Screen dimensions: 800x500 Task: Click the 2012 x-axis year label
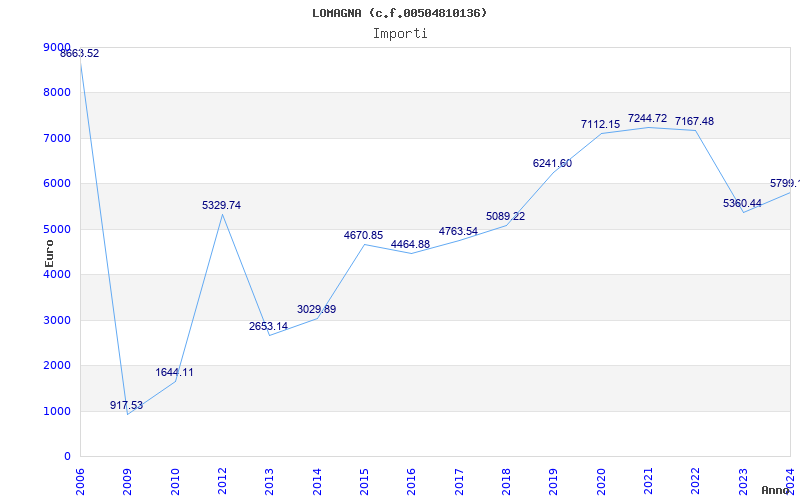point(222,482)
